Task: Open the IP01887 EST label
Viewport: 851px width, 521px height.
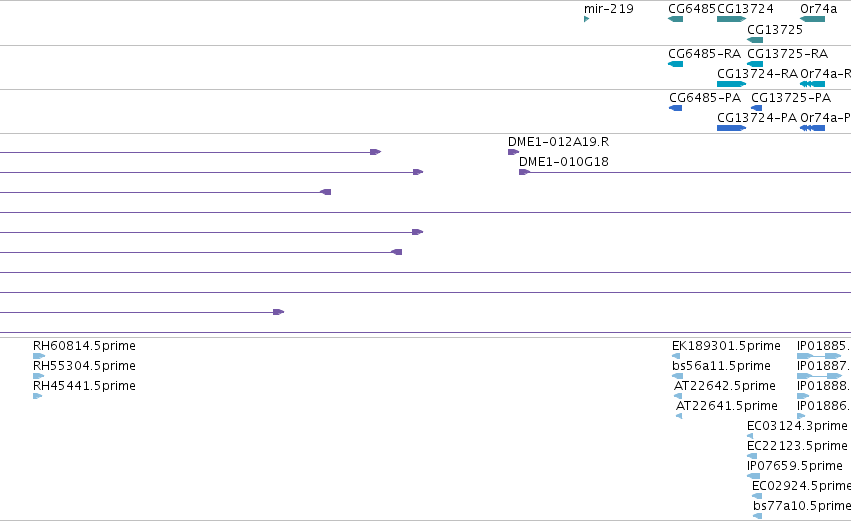Action: 824,366
